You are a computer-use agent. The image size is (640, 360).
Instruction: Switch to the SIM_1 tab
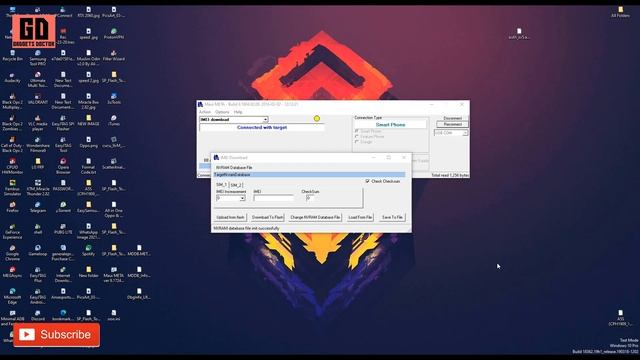(221, 185)
